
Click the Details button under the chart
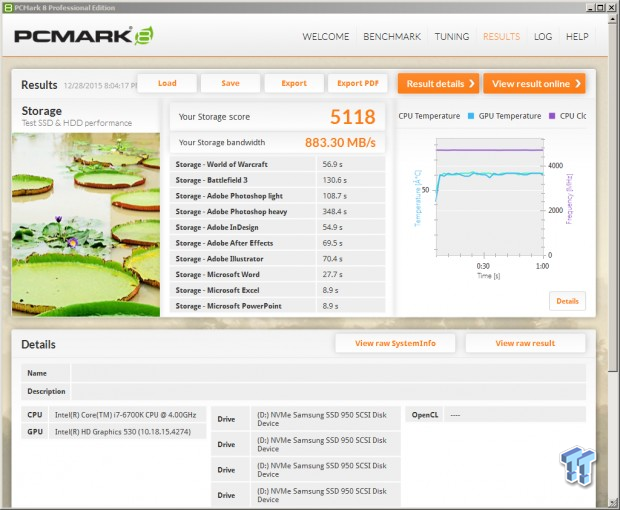pyautogui.click(x=567, y=301)
